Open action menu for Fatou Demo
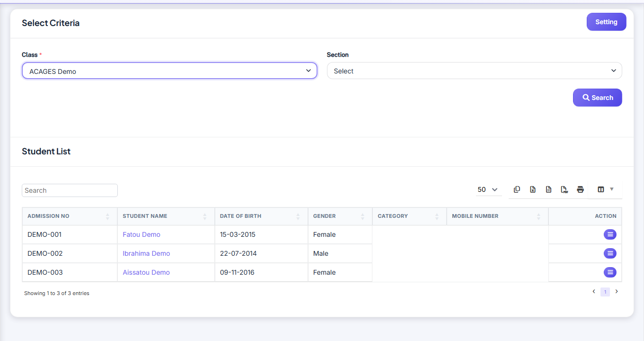This screenshot has width=644, height=341. click(610, 234)
